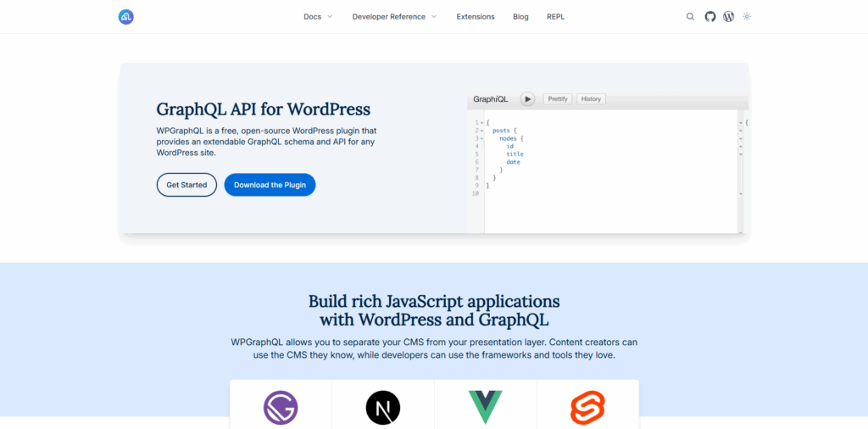This screenshot has height=429, width=868.
Task: Collapse fold arrow at line 1
Action: 482,122
